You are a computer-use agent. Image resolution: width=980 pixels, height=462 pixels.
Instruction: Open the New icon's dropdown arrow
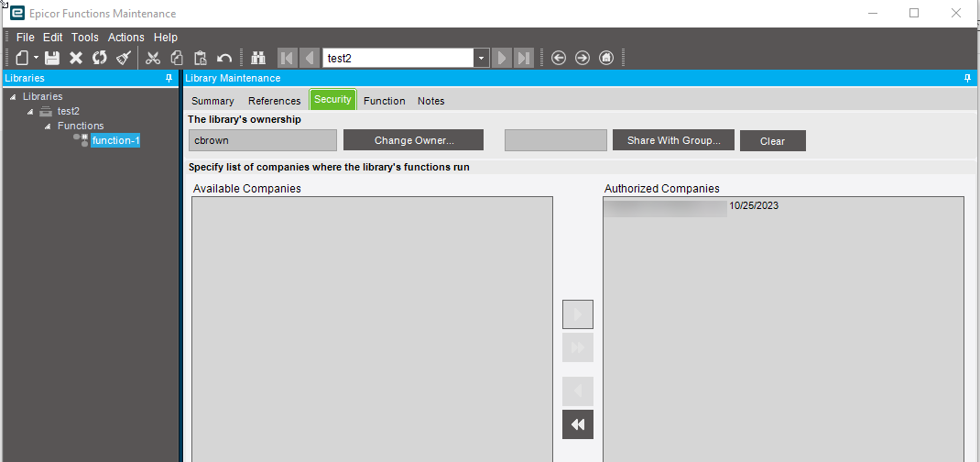tap(37, 58)
